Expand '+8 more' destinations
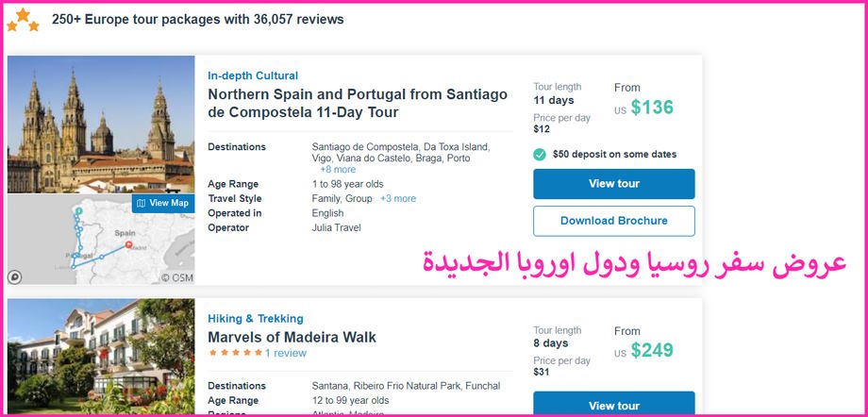Viewport: 868px width, 417px height. tap(338, 170)
